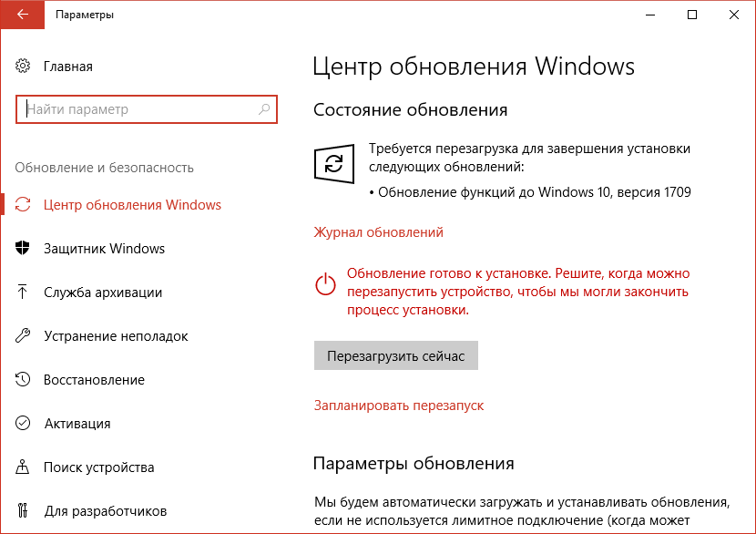Image resolution: width=756 pixels, height=534 pixels.
Task: Click the Активация checkmark circle icon
Action: pos(23,423)
